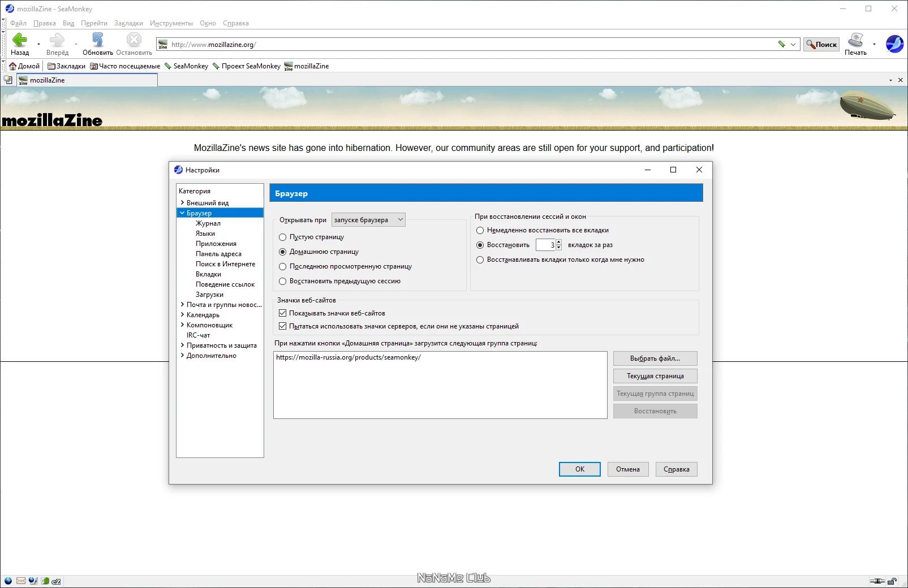Click the Print toolbar icon
908x588 pixels.
tap(855, 40)
